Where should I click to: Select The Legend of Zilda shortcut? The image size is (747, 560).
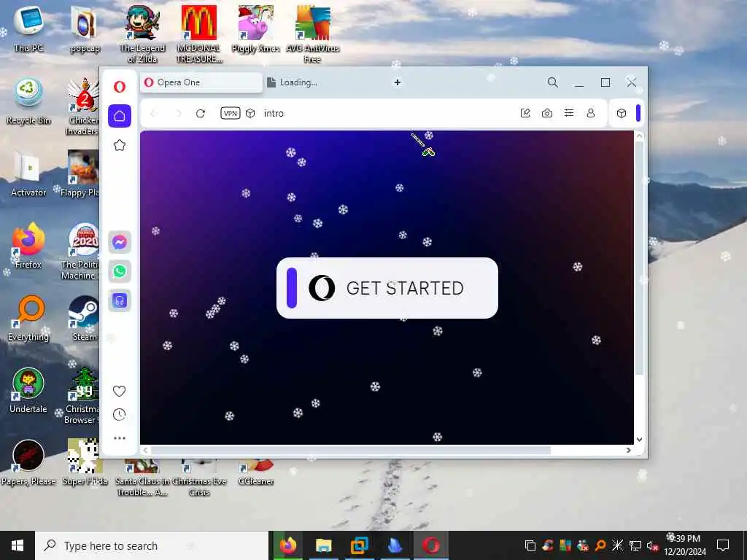pyautogui.click(x=142, y=34)
